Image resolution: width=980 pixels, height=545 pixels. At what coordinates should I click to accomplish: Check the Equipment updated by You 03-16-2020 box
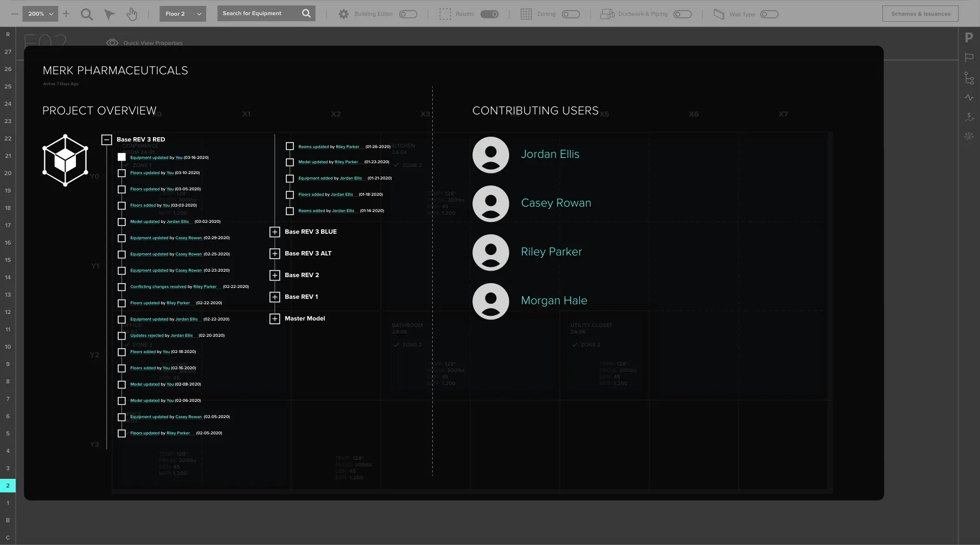coord(121,157)
